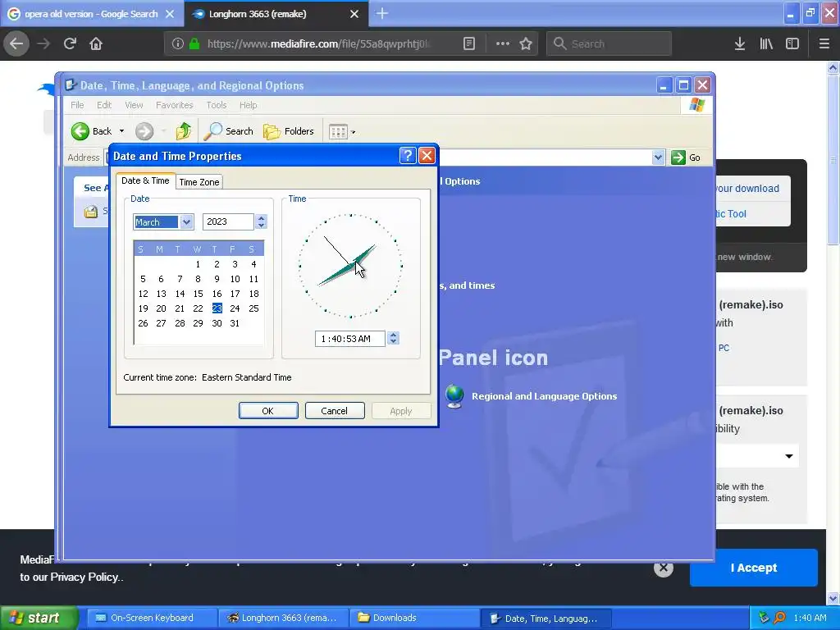The height and width of the screenshot is (630, 840).
Task: Click Cancel in Date and Time Properties
Action: 335,411
